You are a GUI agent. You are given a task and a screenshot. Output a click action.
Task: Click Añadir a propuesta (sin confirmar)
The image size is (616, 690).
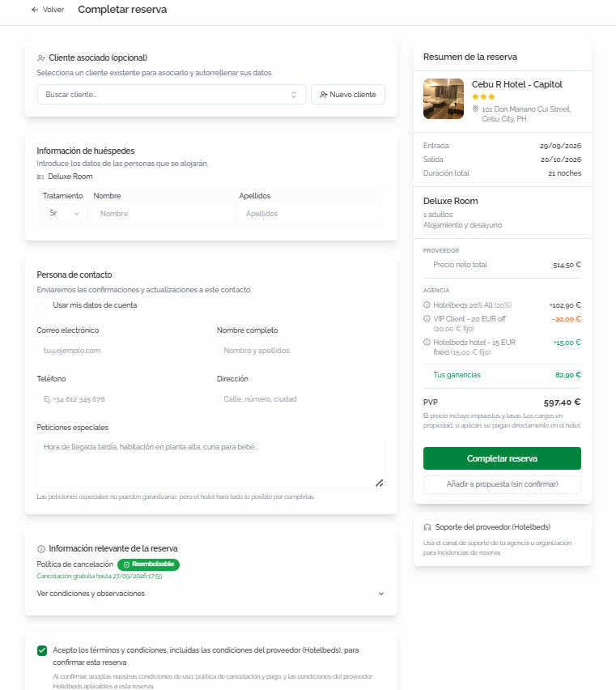(502, 484)
